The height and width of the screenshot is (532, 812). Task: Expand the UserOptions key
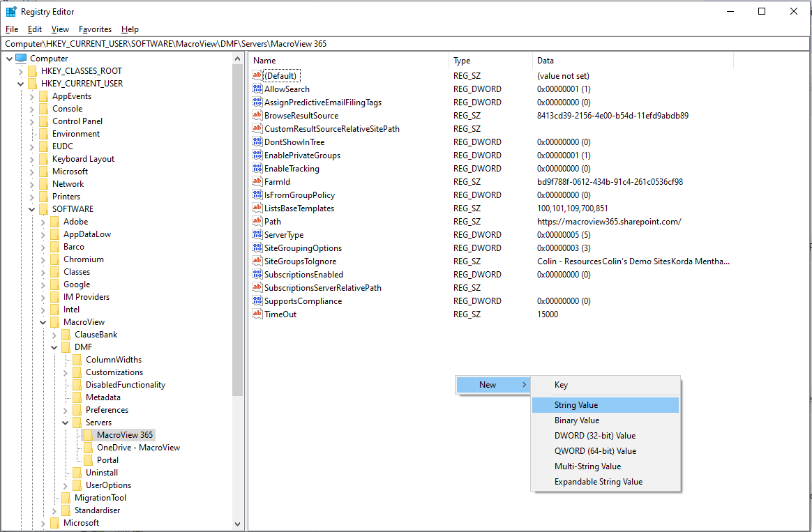pyautogui.click(x=66, y=485)
